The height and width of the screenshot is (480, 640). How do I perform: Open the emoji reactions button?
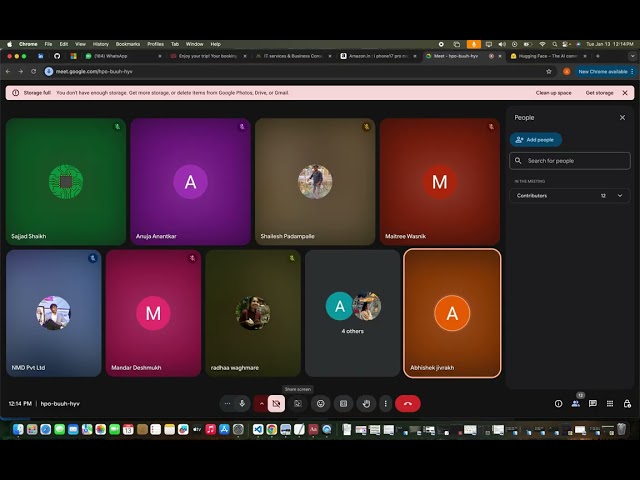pos(320,403)
